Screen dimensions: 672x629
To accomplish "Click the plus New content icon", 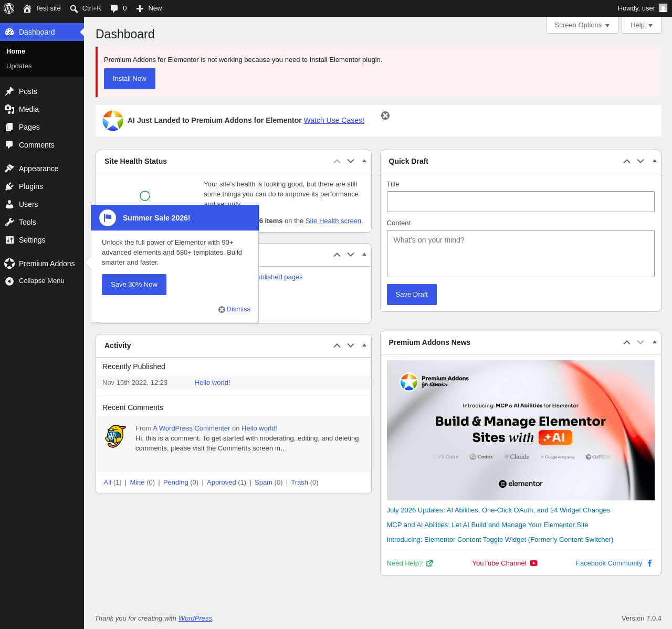I will click(x=140, y=8).
